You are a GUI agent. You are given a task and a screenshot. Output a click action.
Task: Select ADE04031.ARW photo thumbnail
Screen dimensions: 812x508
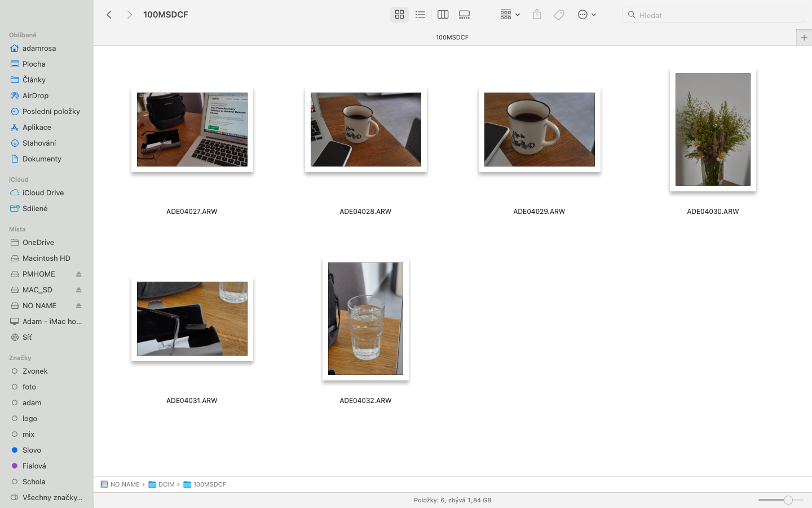pos(192,318)
